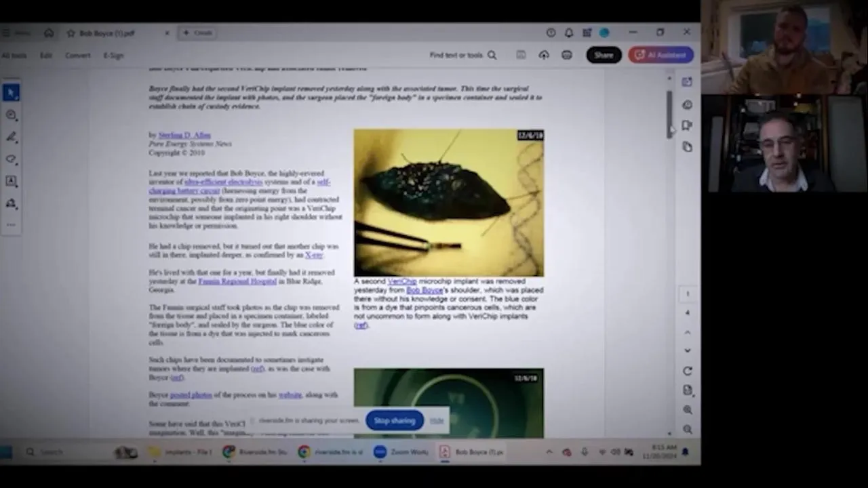The width and height of the screenshot is (868, 488).
Task: Click the Share button
Action: [x=604, y=55]
